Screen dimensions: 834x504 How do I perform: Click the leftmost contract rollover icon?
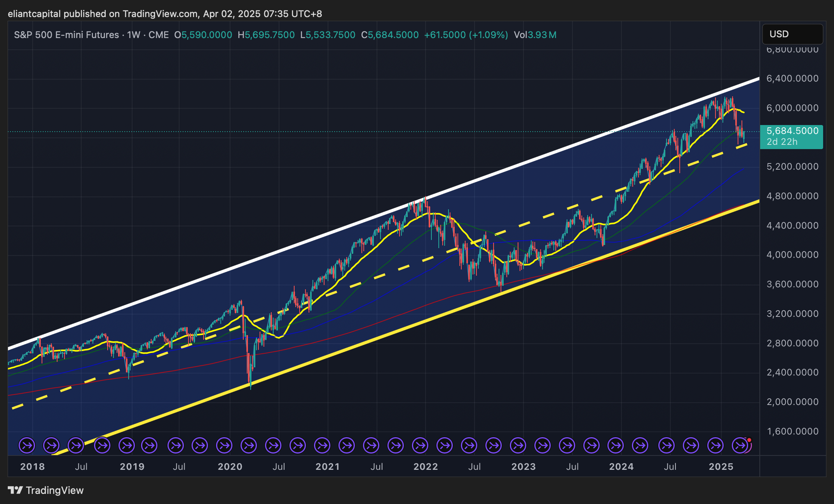click(27, 445)
